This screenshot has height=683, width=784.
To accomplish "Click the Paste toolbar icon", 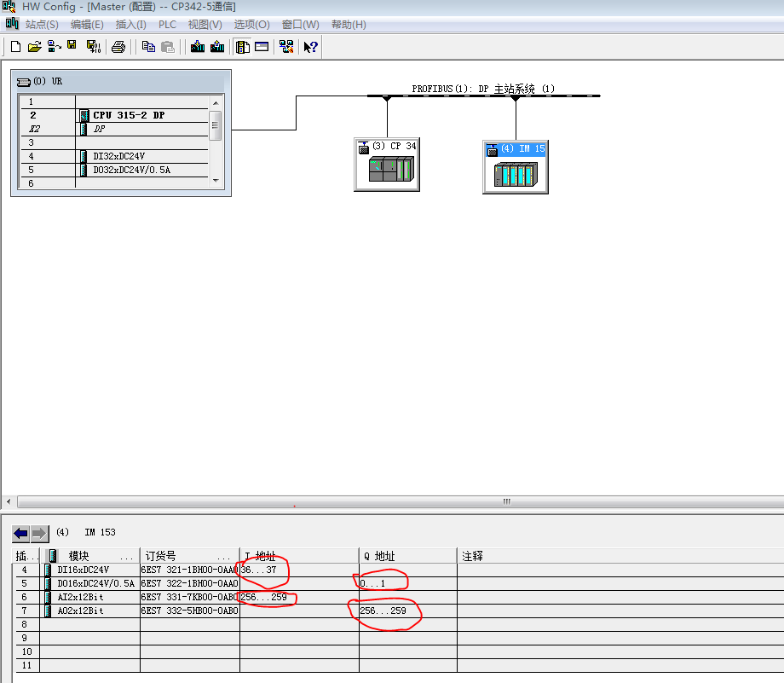I will [x=168, y=47].
